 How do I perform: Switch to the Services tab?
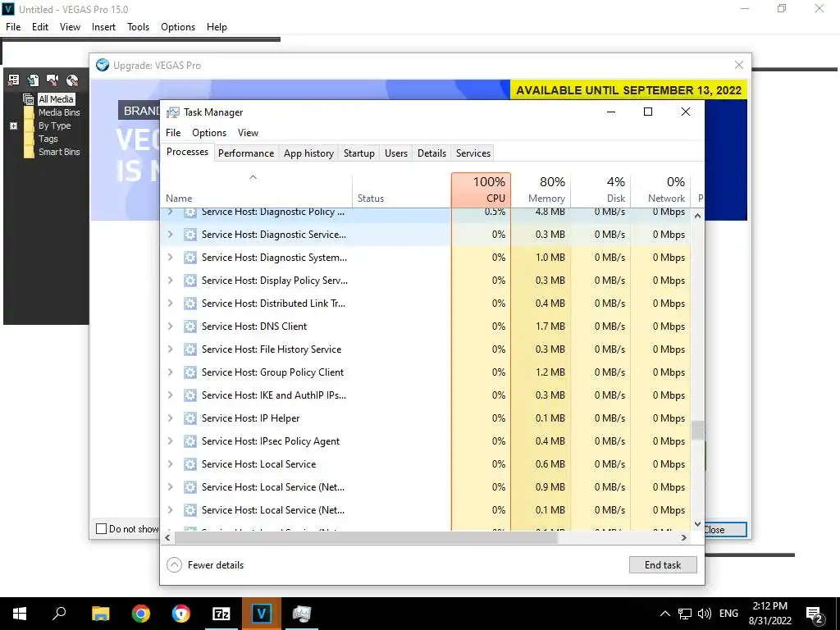(473, 153)
